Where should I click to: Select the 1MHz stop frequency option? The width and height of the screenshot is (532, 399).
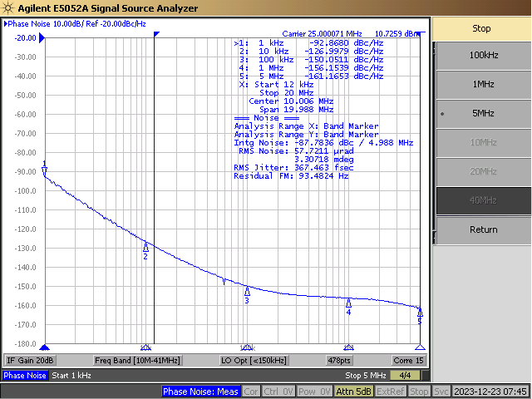click(483, 84)
